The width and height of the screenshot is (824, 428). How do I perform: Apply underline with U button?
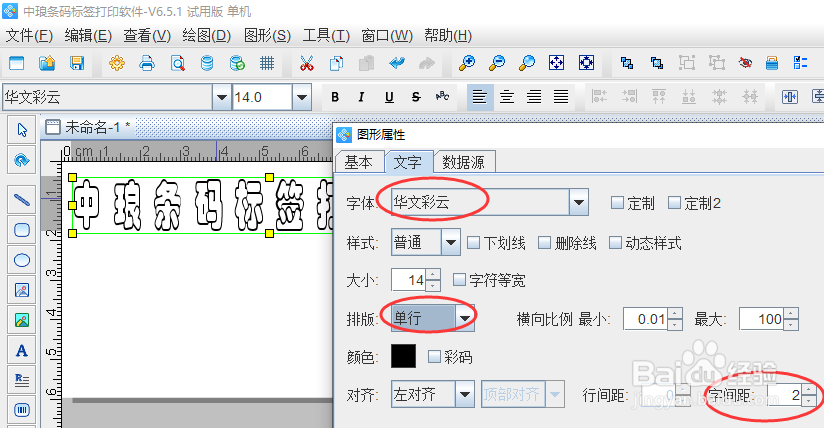point(389,97)
